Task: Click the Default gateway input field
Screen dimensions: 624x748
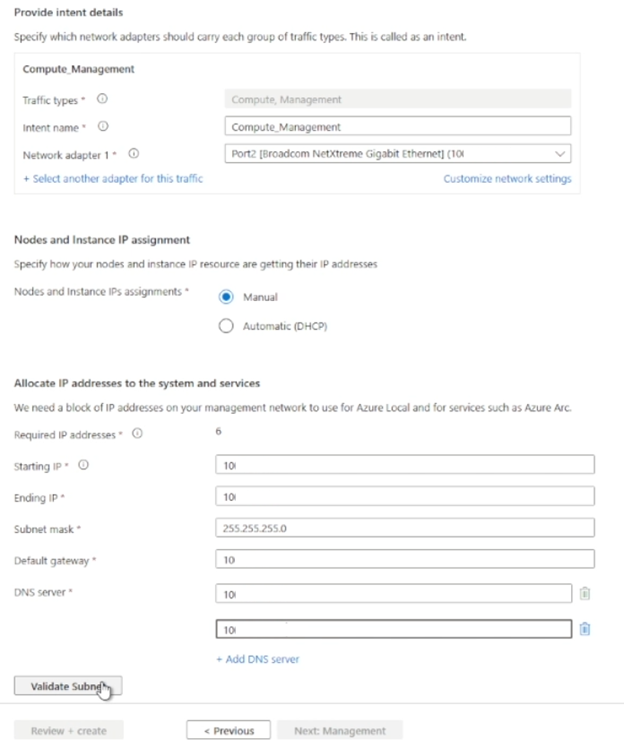Action: pyautogui.click(x=404, y=560)
